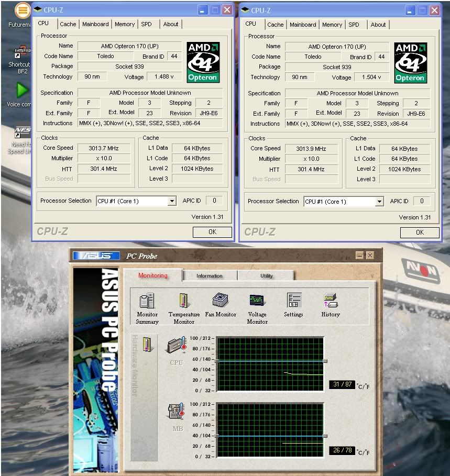Switch to Mainboard tab in left CPU-Z
This screenshot has width=450, height=476.
(x=95, y=24)
